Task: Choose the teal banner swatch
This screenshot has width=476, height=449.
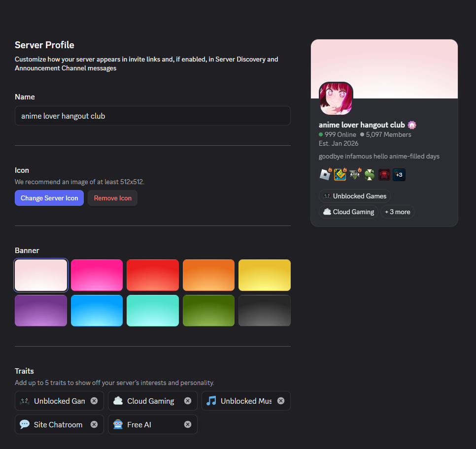Action: coord(153,311)
